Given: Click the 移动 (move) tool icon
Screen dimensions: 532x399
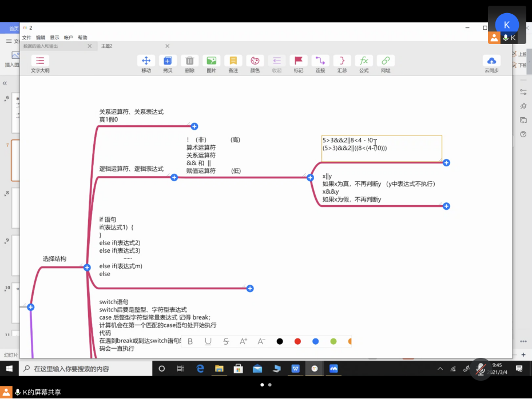Looking at the screenshot, I should 146,61.
